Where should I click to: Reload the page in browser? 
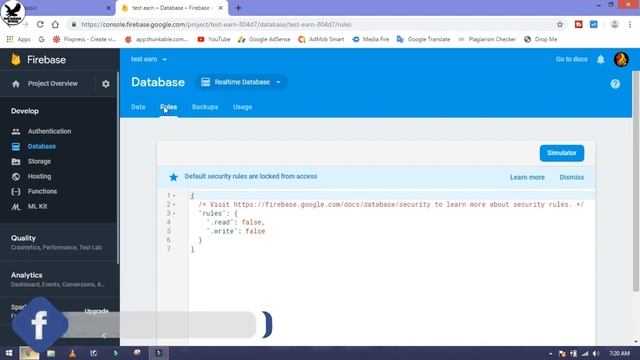(x=40, y=24)
